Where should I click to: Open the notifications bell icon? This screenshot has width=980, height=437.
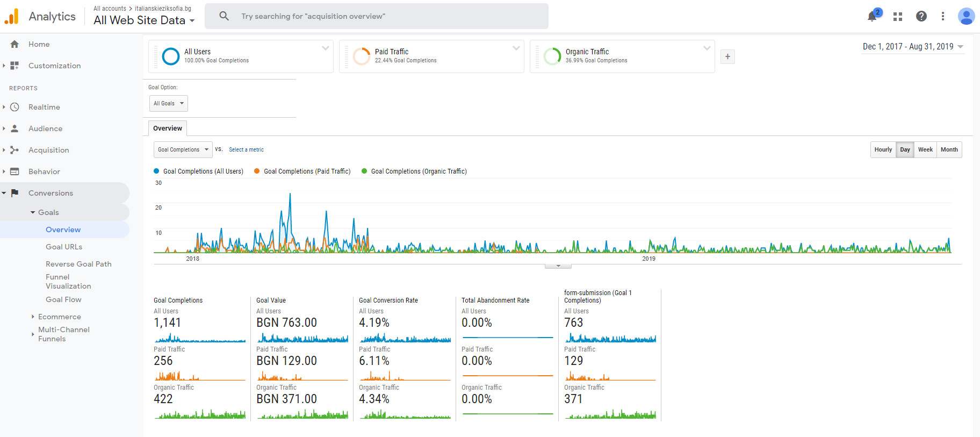[872, 17]
